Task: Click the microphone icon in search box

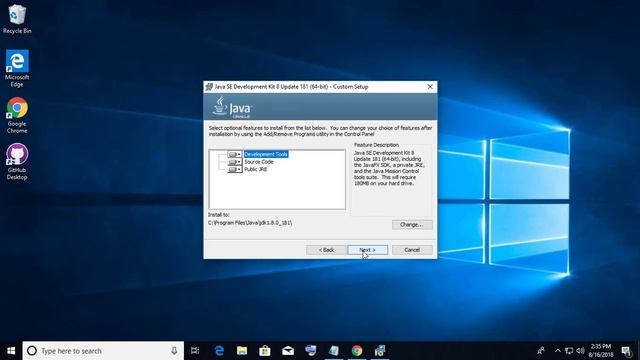Action: point(174,351)
